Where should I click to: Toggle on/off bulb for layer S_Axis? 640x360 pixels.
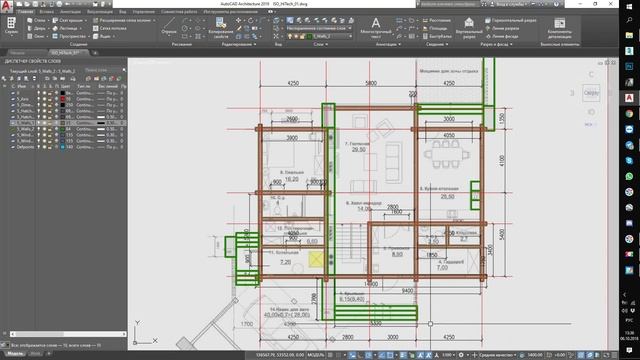pyautogui.click(x=39, y=99)
